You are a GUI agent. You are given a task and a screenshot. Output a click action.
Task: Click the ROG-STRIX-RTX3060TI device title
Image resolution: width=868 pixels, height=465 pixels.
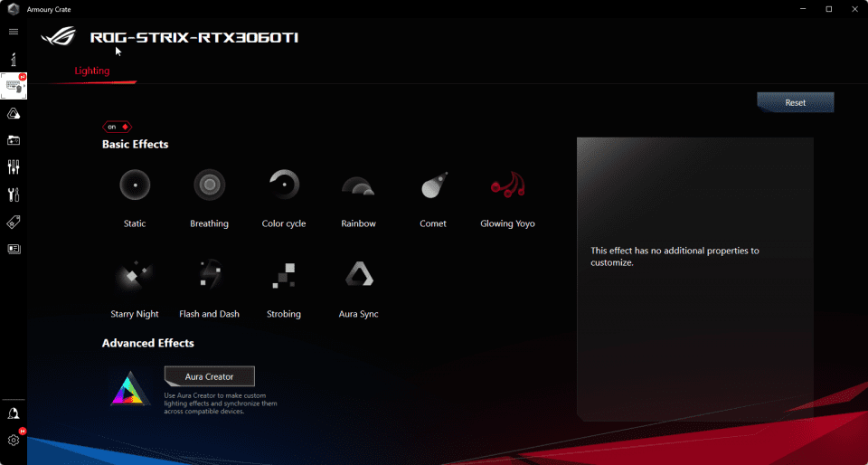pos(194,38)
